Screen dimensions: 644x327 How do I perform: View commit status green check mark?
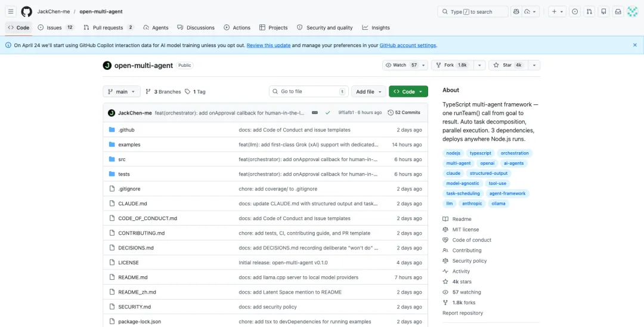[x=327, y=113]
